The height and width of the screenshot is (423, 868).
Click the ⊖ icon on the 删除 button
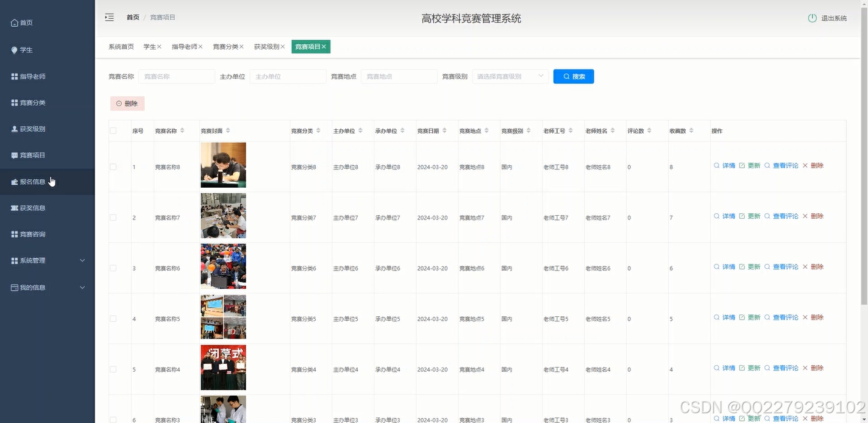119,104
